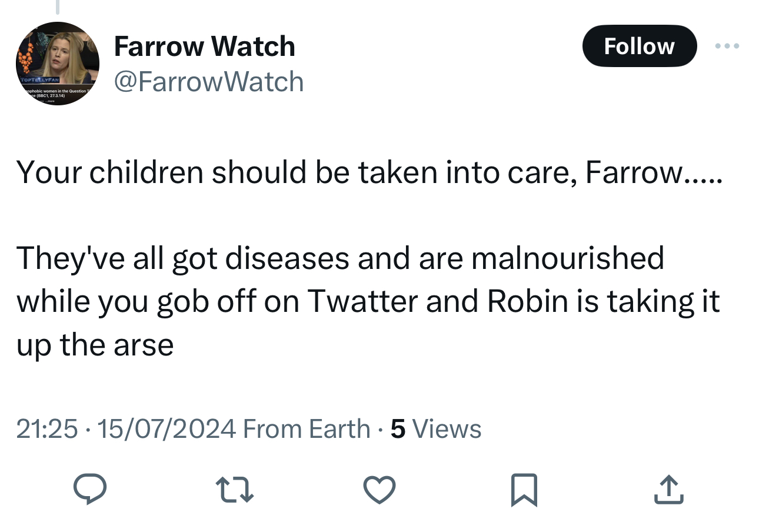Bookmark this tweet

tap(523, 490)
